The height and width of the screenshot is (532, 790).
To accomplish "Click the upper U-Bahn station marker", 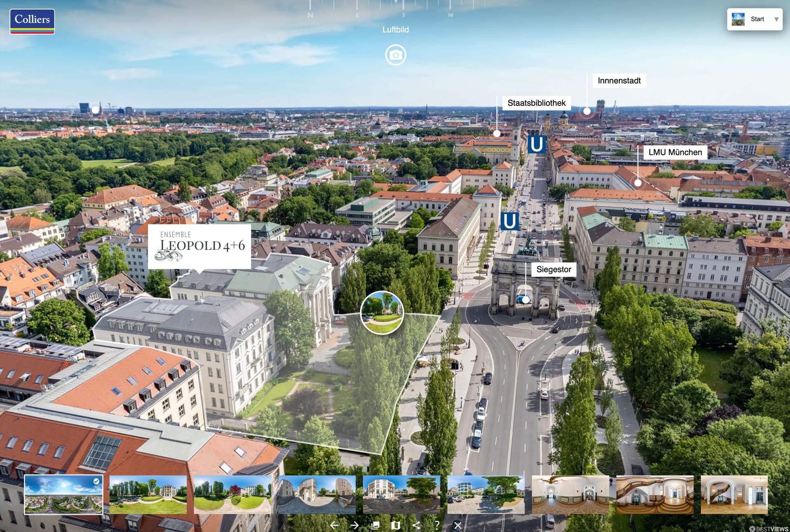I will [537, 145].
